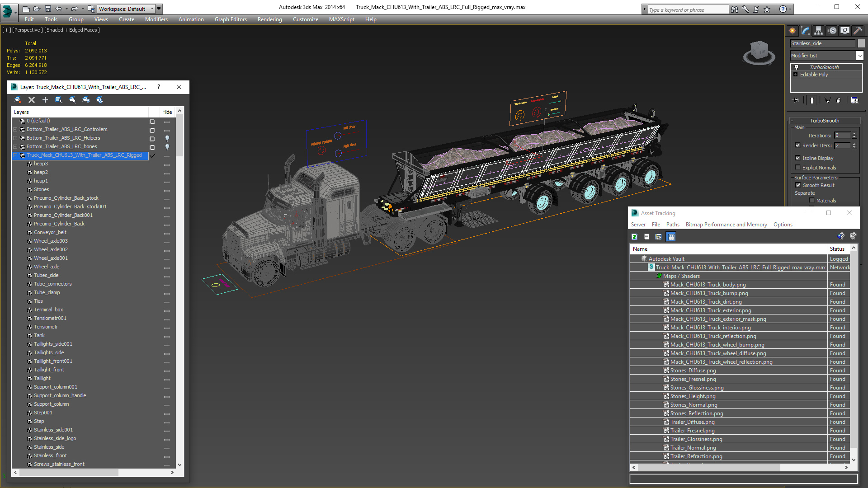Make 0 (default) layer current via box

[152, 122]
